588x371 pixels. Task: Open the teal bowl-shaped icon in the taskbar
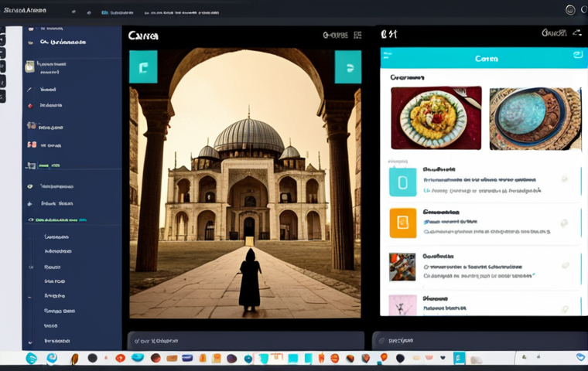[x=138, y=358]
